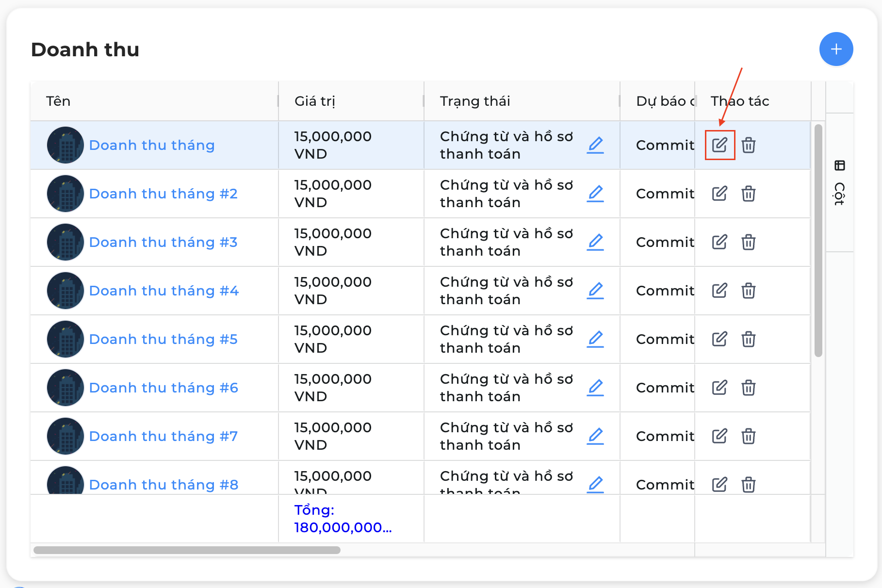Open the Doanh thu tháng #8 link
Screen dimensions: 882x588
click(164, 485)
